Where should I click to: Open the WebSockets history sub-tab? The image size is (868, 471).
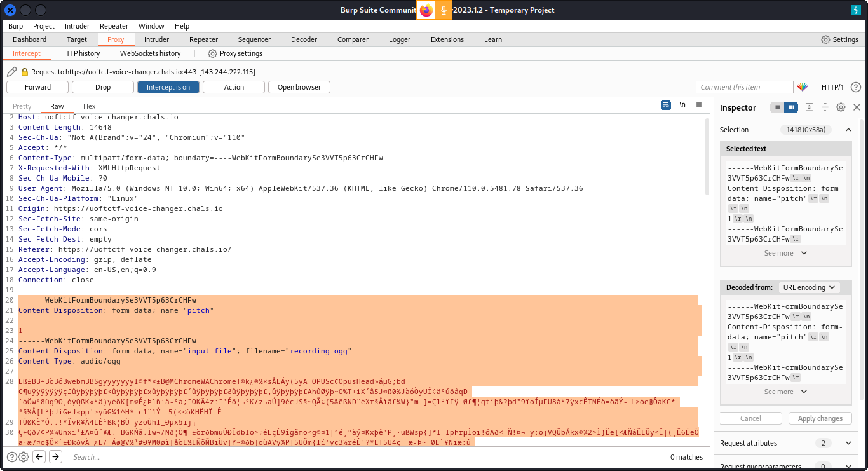pos(150,53)
